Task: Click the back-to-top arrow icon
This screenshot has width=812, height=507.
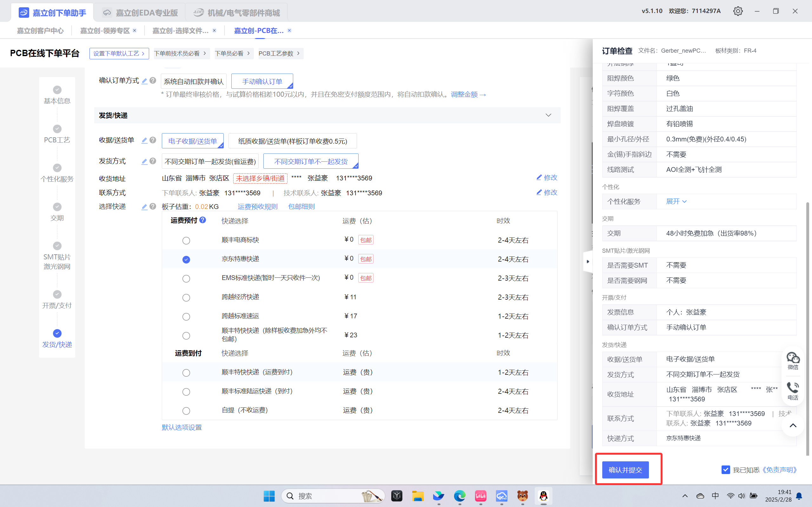Action: 793,426
